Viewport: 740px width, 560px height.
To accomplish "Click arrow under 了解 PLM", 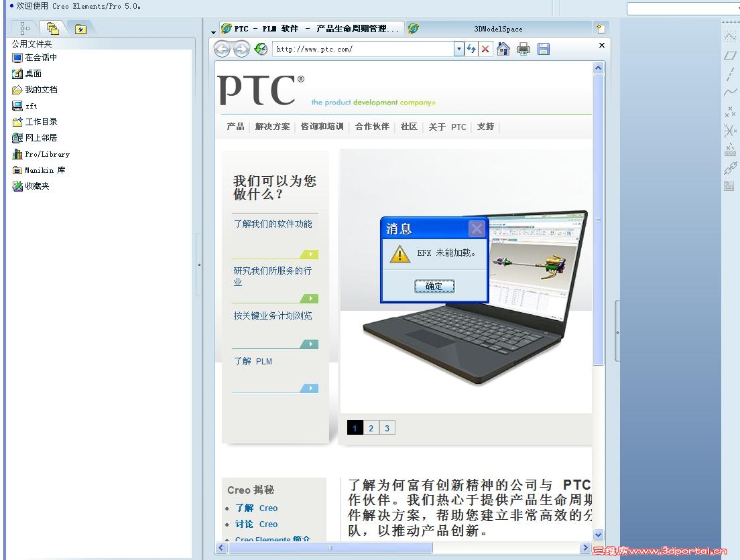I will [310, 388].
